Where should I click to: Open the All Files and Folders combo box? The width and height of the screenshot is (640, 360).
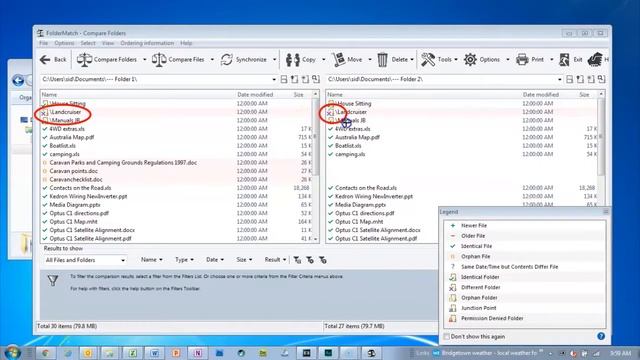85,260
